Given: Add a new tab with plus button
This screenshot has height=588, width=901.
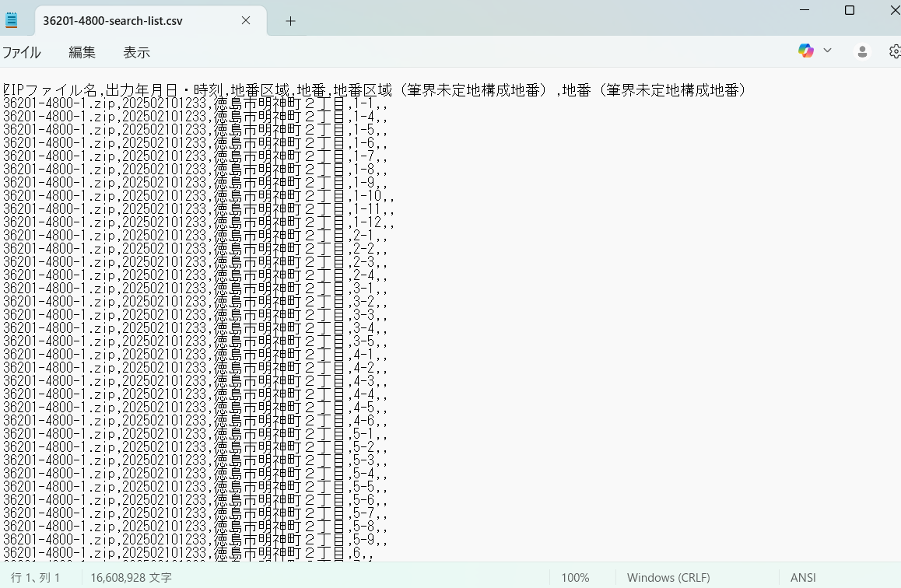Looking at the screenshot, I should [x=291, y=21].
